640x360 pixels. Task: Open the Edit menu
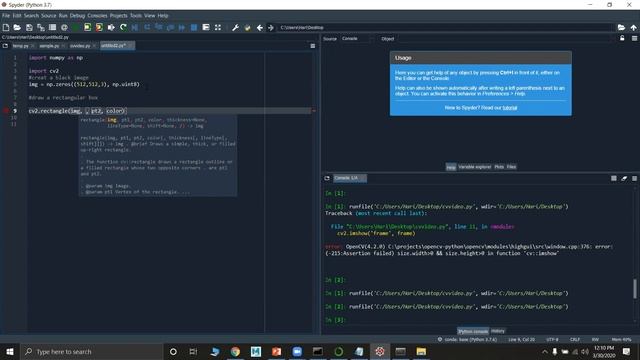[x=17, y=16]
